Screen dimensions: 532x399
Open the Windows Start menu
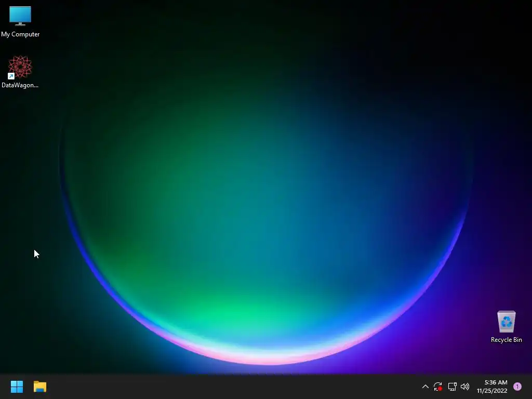17,387
